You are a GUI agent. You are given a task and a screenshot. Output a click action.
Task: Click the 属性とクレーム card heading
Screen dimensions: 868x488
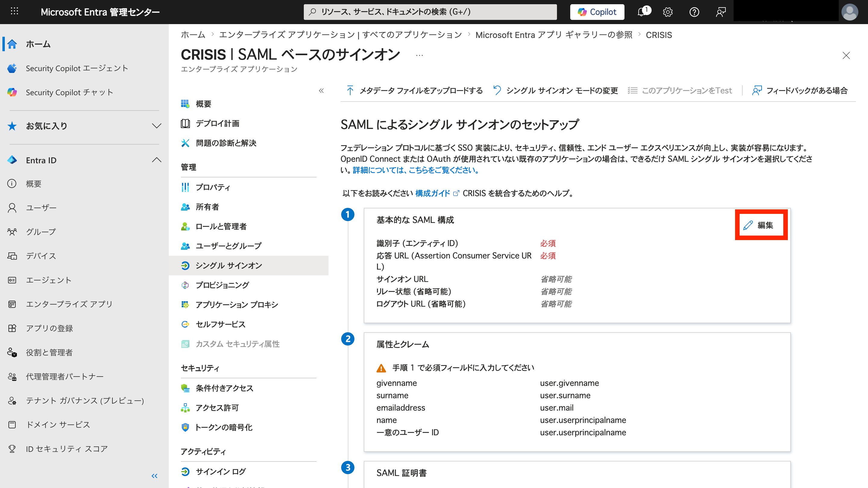(403, 344)
